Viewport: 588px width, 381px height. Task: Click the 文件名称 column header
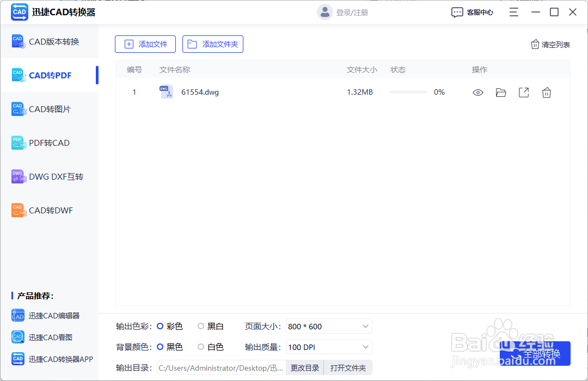click(x=175, y=70)
